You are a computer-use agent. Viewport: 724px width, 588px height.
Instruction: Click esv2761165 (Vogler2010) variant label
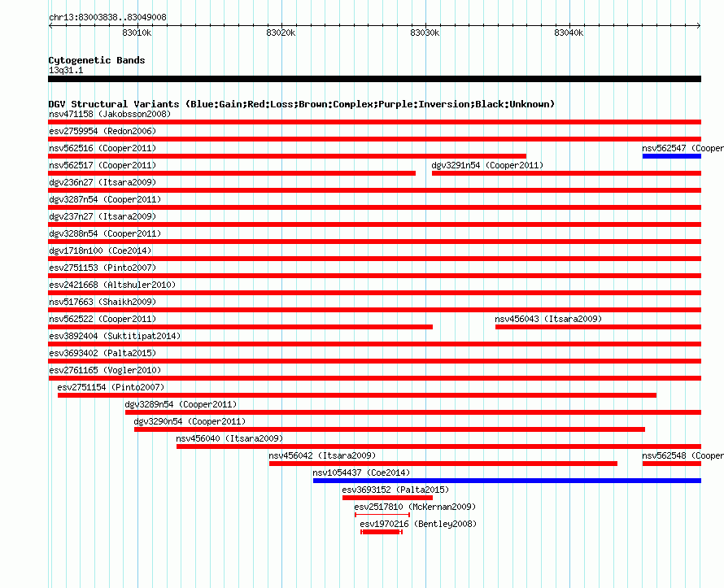click(x=105, y=370)
